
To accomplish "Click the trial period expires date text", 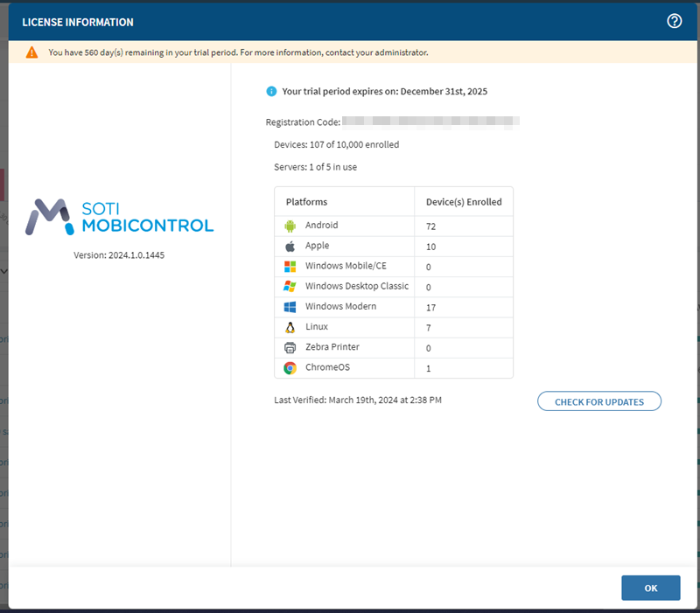I will click(384, 92).
